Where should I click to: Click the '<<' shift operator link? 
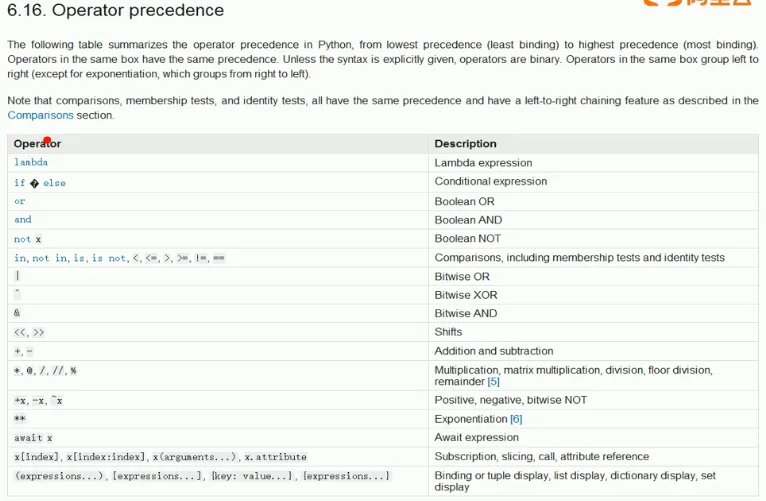[20, 332]
